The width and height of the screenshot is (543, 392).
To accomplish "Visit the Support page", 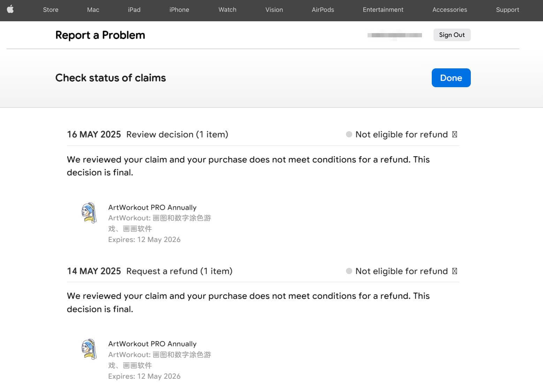I will coord(507,10).
